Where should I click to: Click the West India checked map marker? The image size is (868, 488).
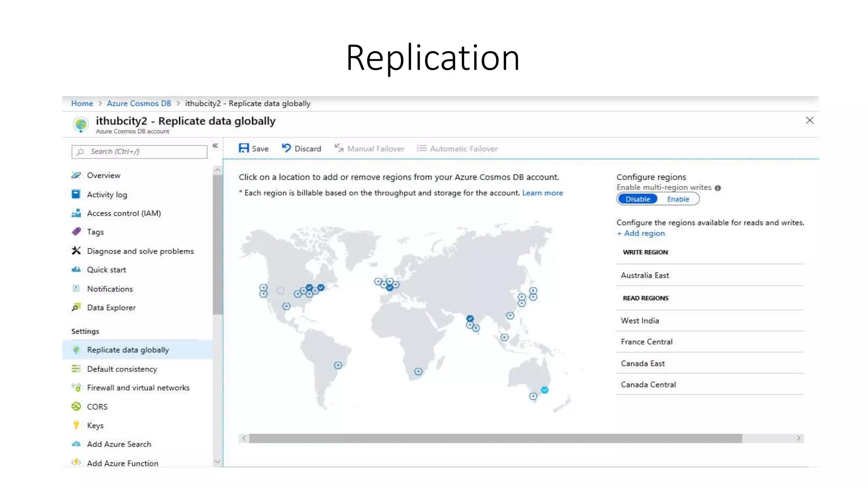[x=470, y=319]
